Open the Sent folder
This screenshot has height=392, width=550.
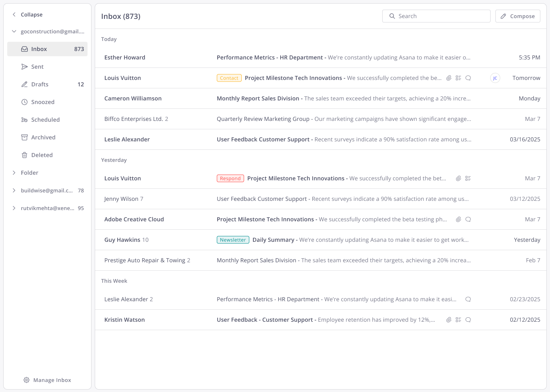pyautogui.click(x=47, y=67)
